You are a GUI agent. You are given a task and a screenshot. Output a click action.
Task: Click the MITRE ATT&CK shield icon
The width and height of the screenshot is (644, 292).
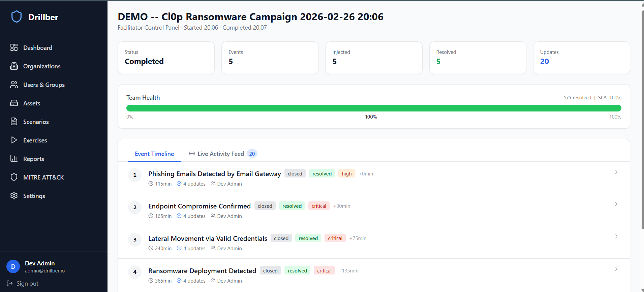click(x=14, y=177)
